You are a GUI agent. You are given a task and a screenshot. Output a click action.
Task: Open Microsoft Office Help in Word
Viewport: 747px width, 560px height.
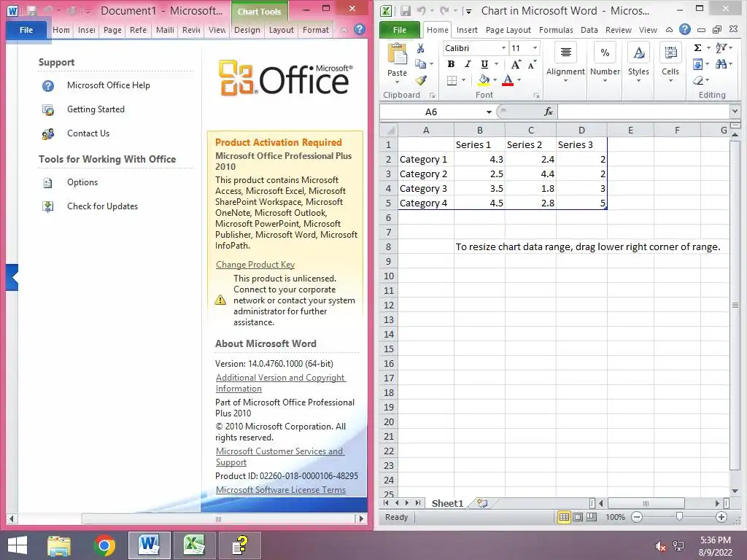point(109,85)
